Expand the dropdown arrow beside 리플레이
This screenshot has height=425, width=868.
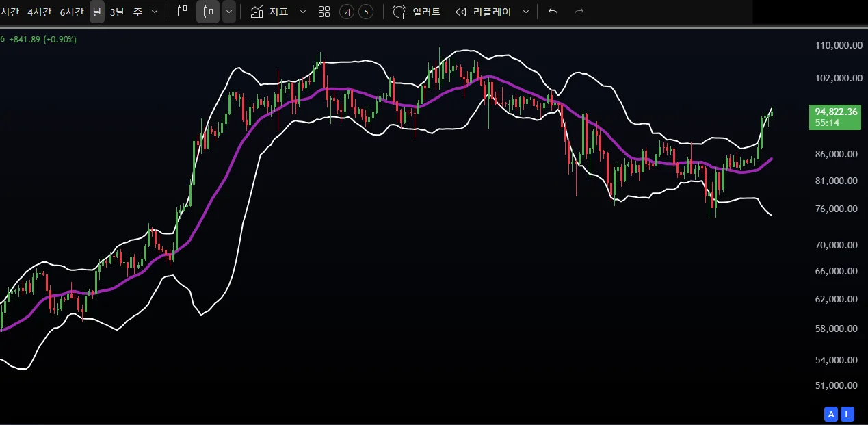click(525, 12)
